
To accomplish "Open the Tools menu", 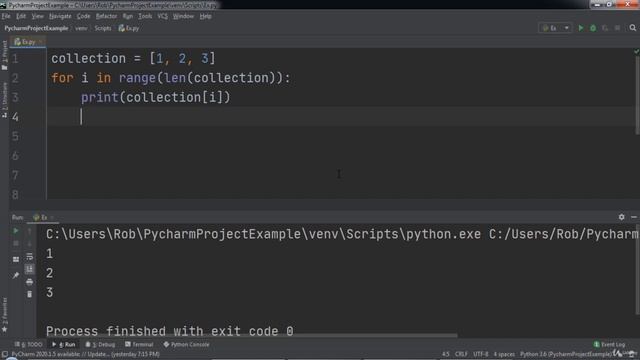I will point(145,16).
